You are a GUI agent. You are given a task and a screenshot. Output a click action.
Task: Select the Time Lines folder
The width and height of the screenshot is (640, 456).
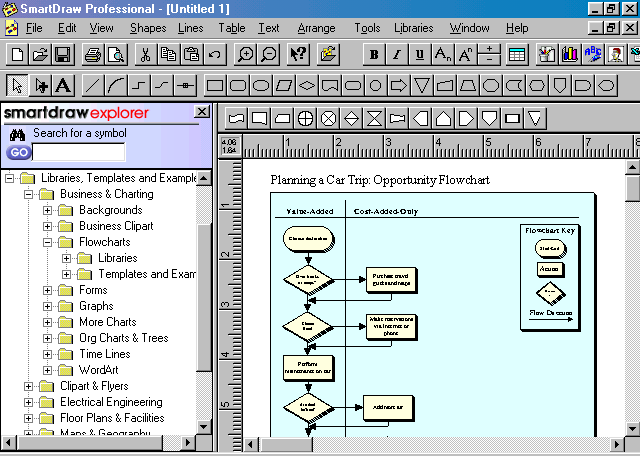(x=105, y=354)
